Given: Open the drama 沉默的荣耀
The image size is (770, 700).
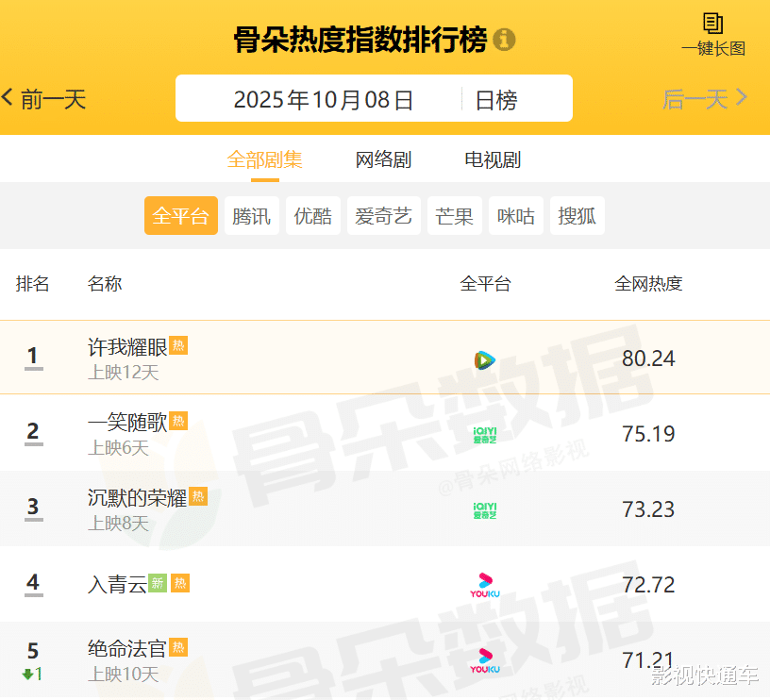Looking at the screenshot, I should [x=138, y=498].
